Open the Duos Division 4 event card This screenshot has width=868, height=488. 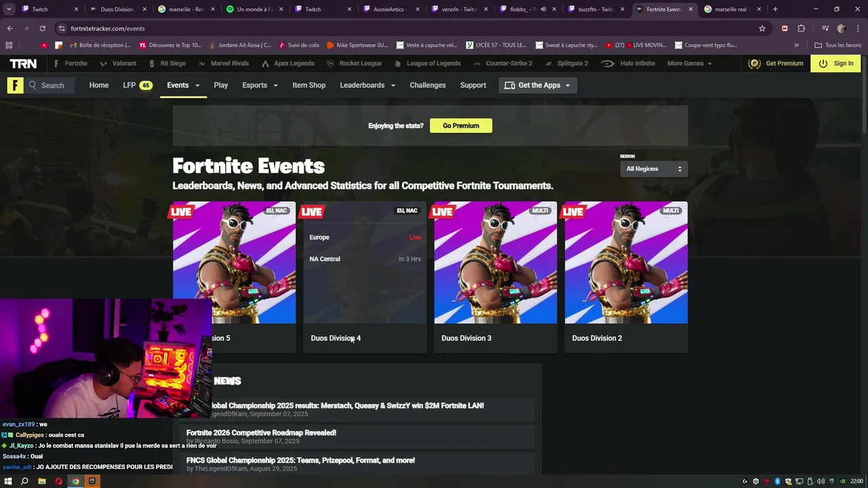(365, 277)
